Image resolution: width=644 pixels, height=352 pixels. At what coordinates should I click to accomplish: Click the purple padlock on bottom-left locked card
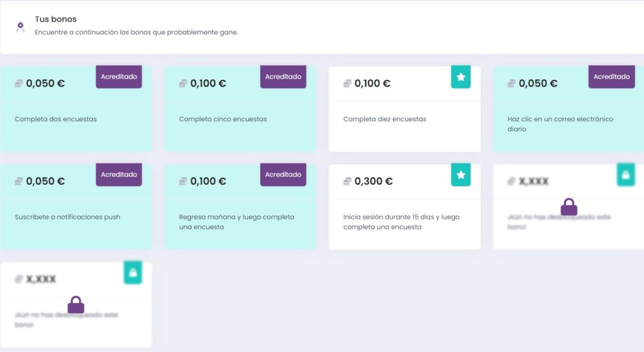pos(76,305)
